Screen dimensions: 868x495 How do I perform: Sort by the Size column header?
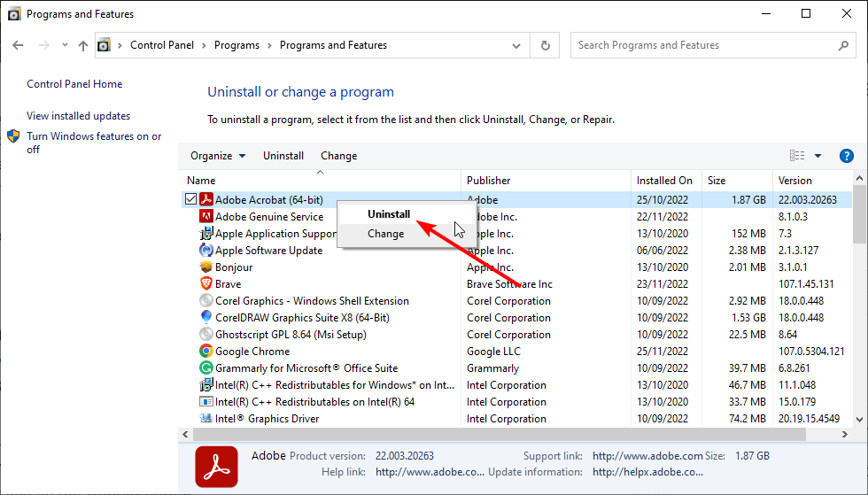coord(737,181)
